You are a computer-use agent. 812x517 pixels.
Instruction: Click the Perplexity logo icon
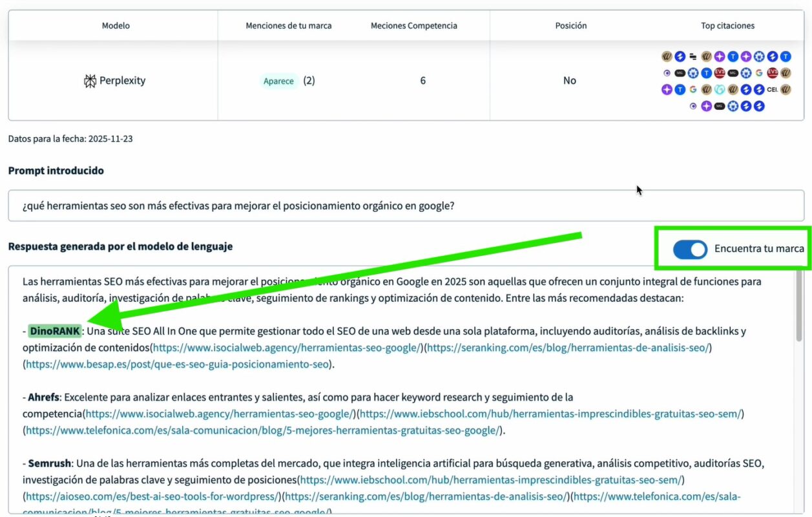pyautogui.click(x=90, y=81)
